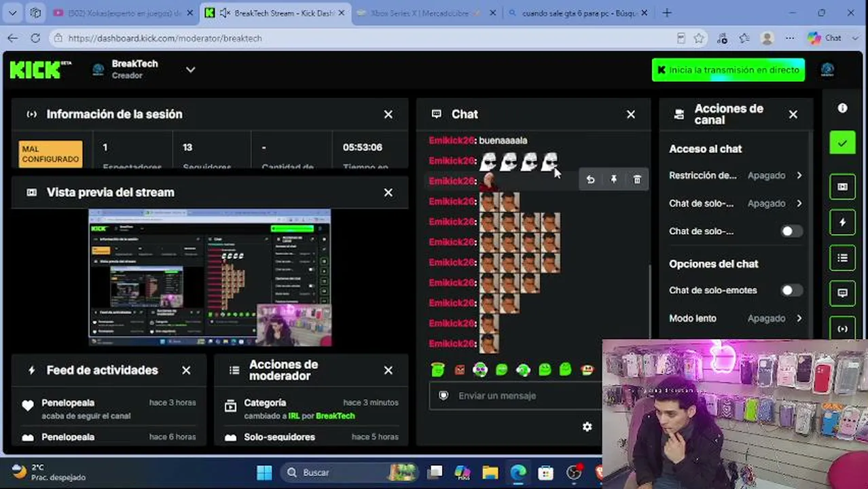Switch to cuando sale gta 6 tab

point(577,12)
